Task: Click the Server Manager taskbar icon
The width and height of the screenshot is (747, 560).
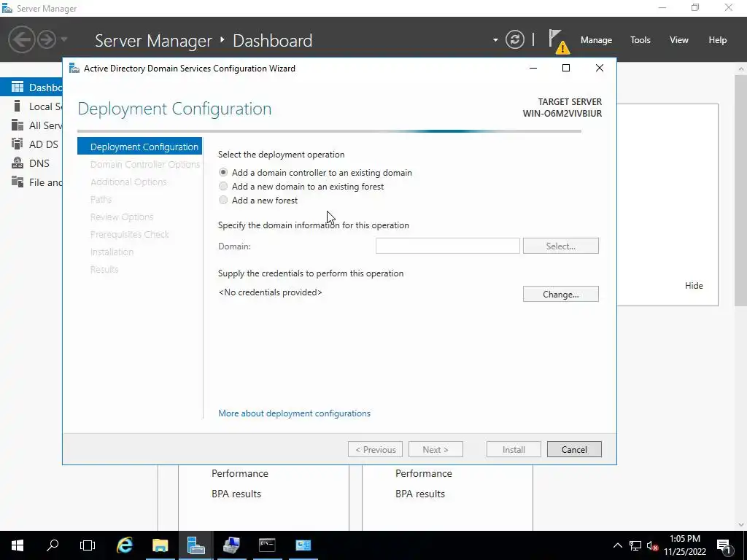Action: pos(196,545)
